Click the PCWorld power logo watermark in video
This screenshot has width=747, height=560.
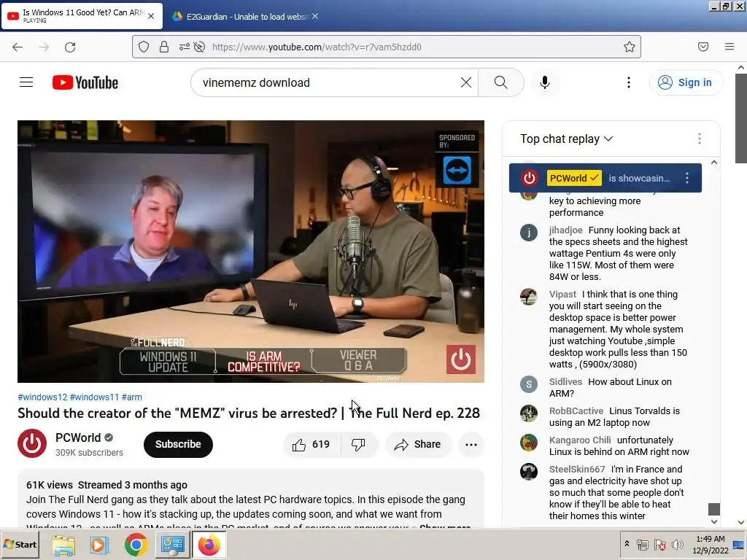click(x=461, y=359)
